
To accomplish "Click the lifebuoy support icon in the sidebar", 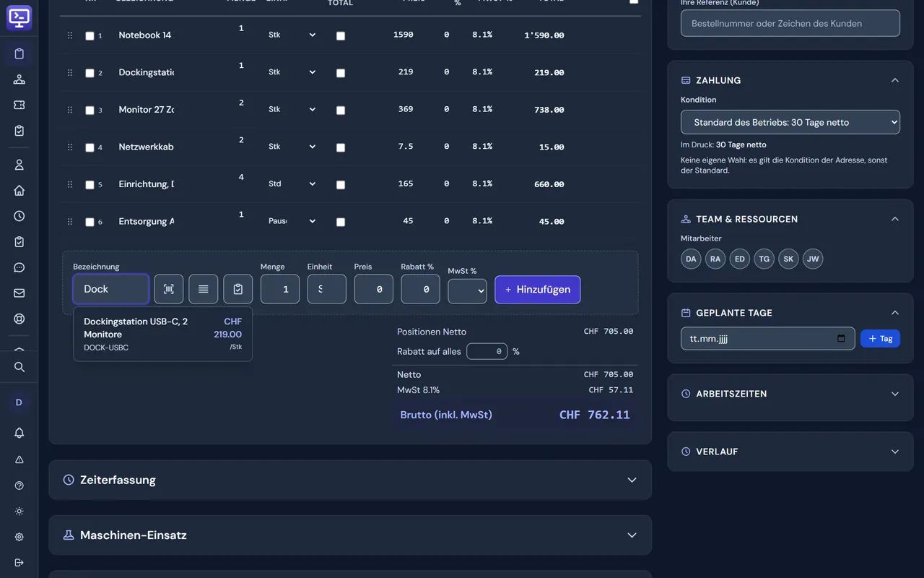I will [x=19, y=319].
